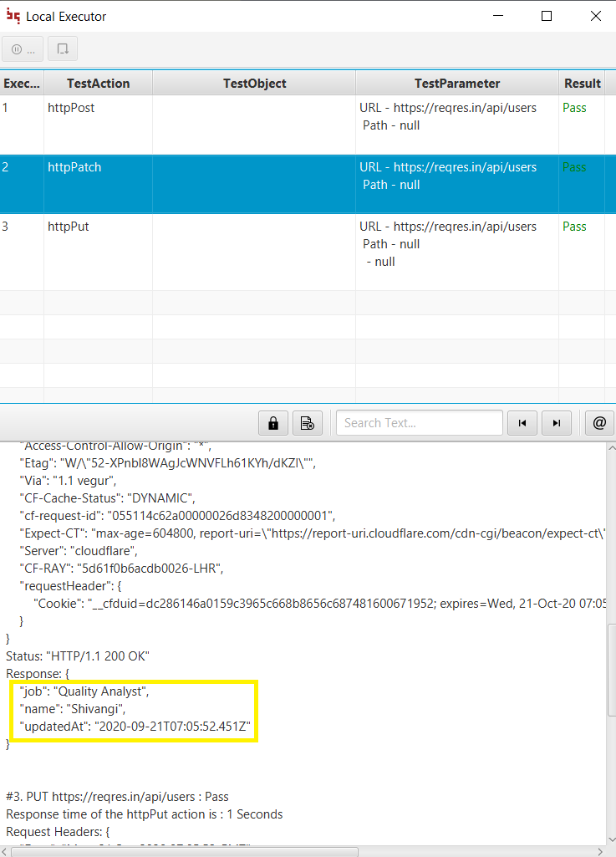The width and height of the screenshot is (616, 857).
Task: Click the "Etag" header line
Action: click(168, 463)
